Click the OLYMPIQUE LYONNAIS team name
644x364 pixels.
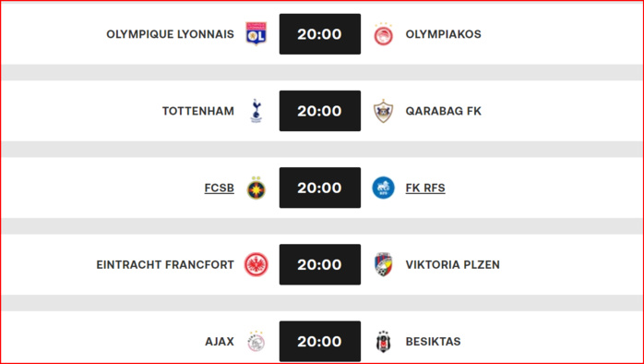pyautogui.click(x=170, y=34)
